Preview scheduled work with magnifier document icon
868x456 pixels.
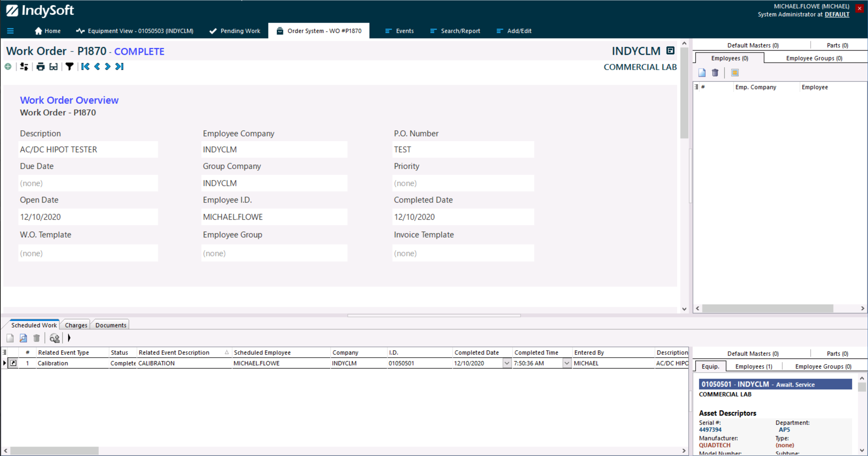pyautogui.click(x=23, y=338)
